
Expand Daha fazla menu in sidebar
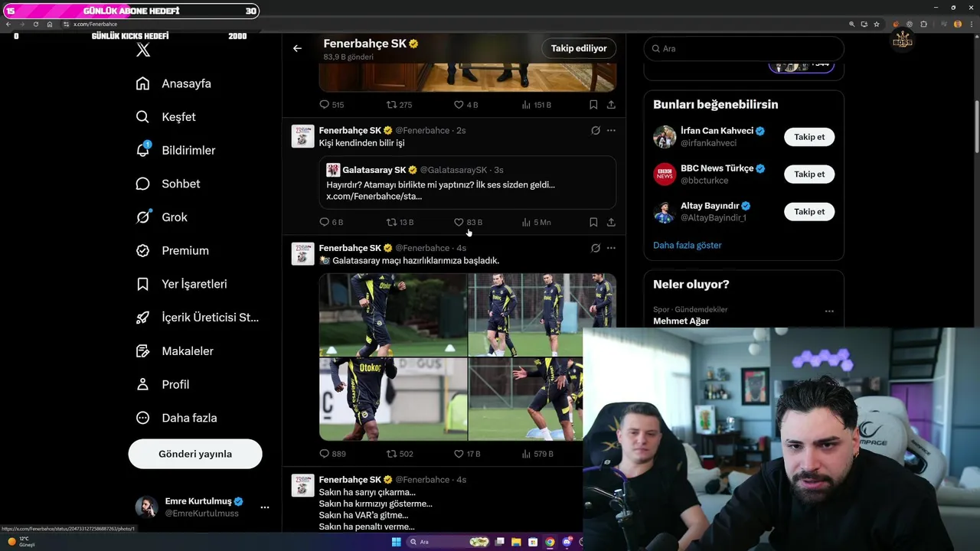tap(176, 418)
